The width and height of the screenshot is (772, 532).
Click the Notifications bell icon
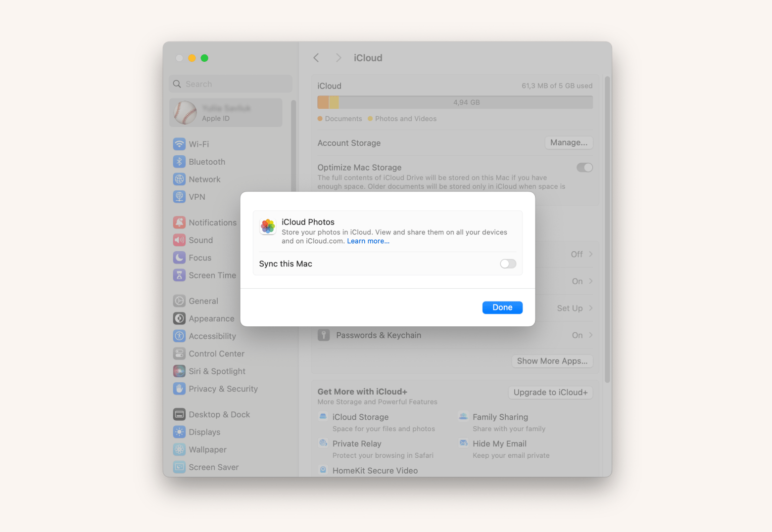coord(179,222)
